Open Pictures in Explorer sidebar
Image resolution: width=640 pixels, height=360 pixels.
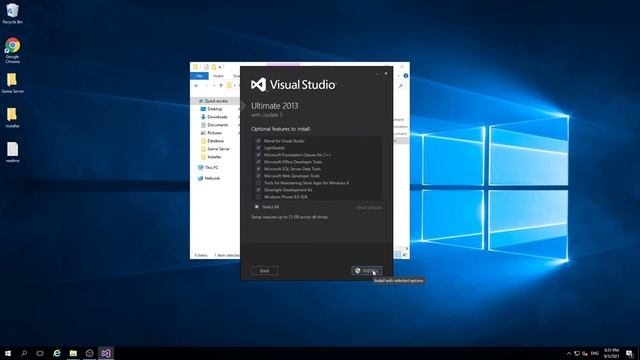(x=214, y=133)
